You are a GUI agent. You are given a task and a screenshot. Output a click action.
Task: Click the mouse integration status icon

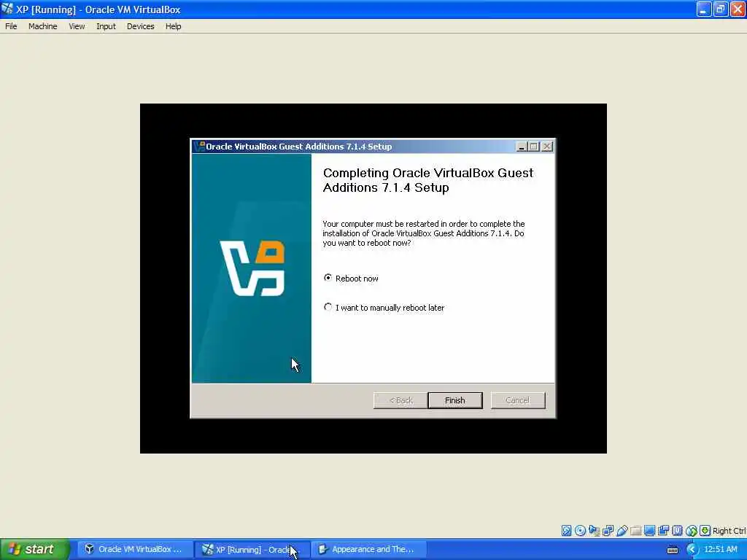point(692,531)
